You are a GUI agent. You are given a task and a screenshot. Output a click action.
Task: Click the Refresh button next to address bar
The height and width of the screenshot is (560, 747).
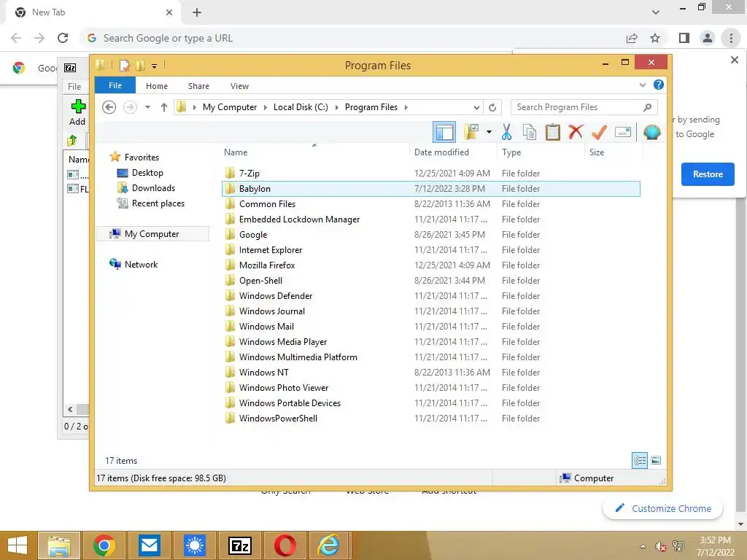pyautogui.click(x=492, y=108)
